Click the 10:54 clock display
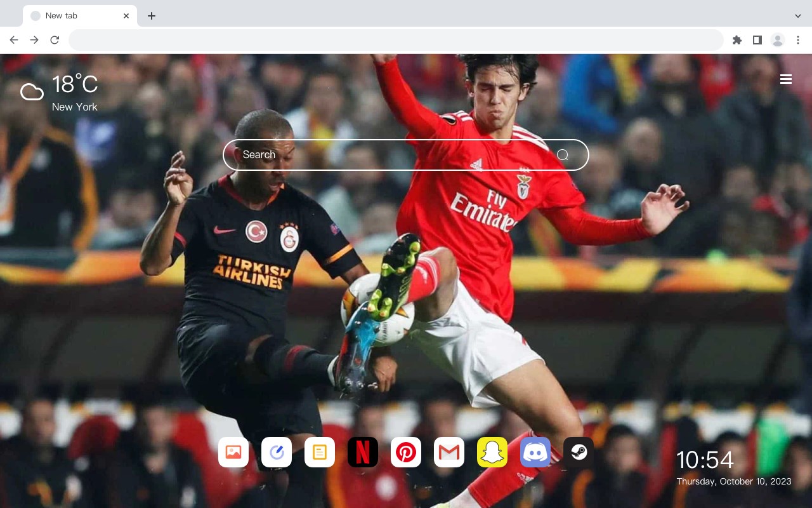 coord(705,460)
